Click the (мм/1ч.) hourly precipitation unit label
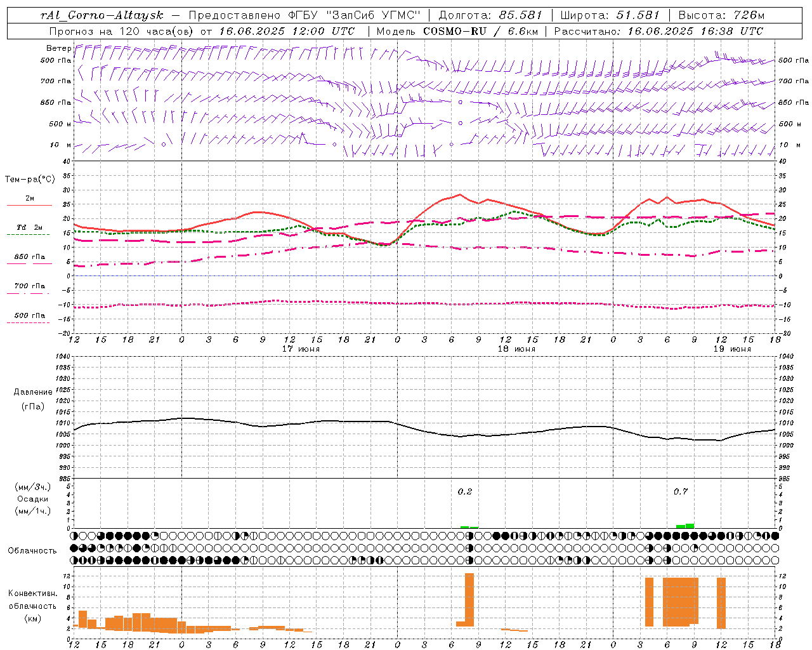The width and height of the screenshot is (812, 650). 33,511
